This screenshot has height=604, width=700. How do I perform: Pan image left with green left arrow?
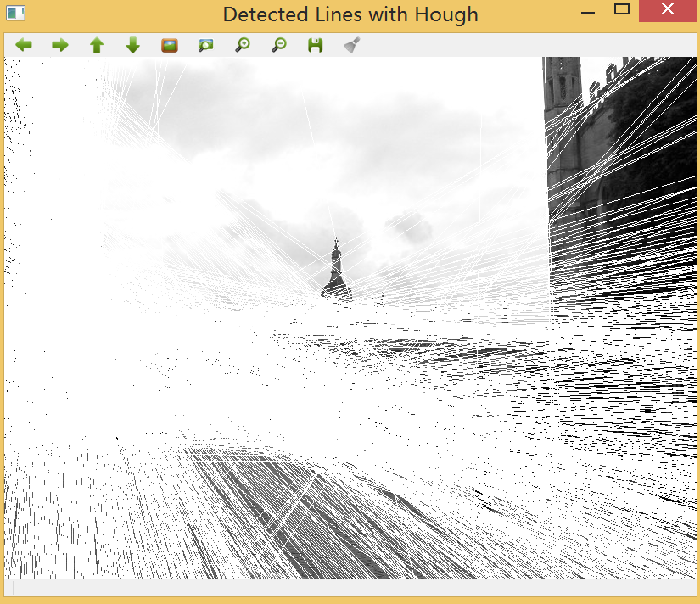(24, 45)
